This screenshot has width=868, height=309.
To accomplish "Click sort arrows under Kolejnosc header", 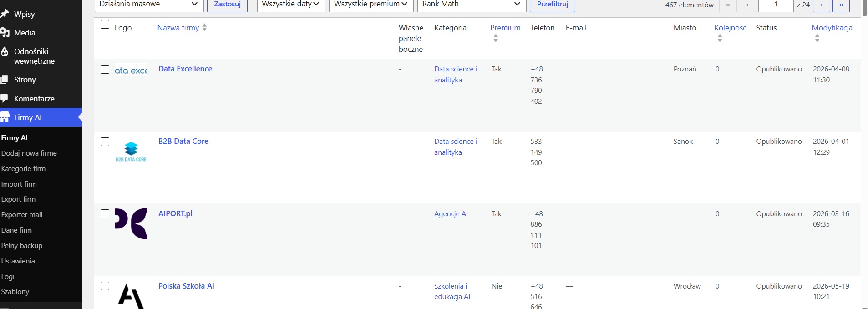I will coord(720,39).
